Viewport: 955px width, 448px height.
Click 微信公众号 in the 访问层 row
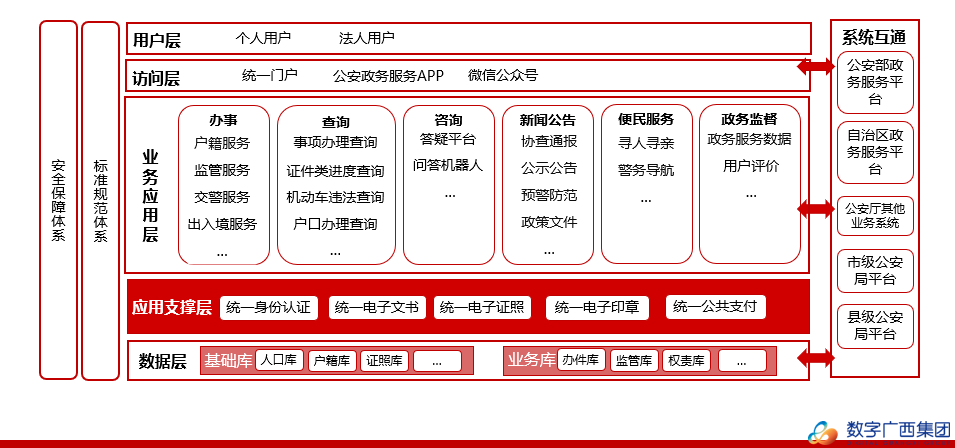502,75
